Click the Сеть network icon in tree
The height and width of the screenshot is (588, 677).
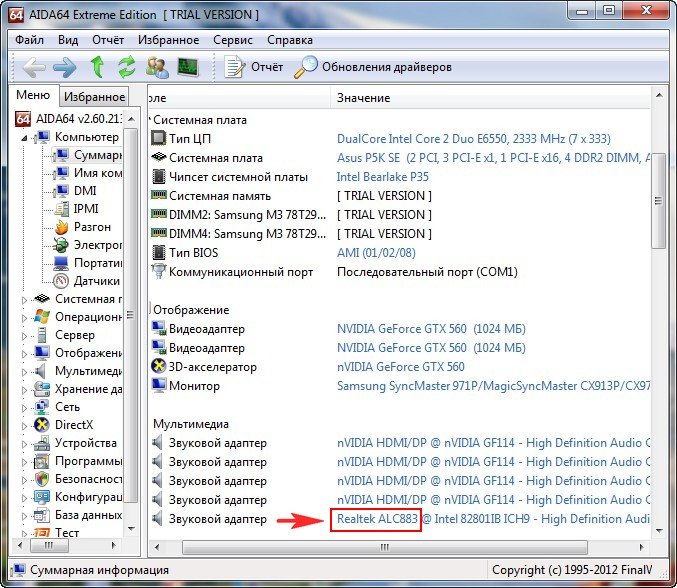pyautogui.click(x=41, y=407)
